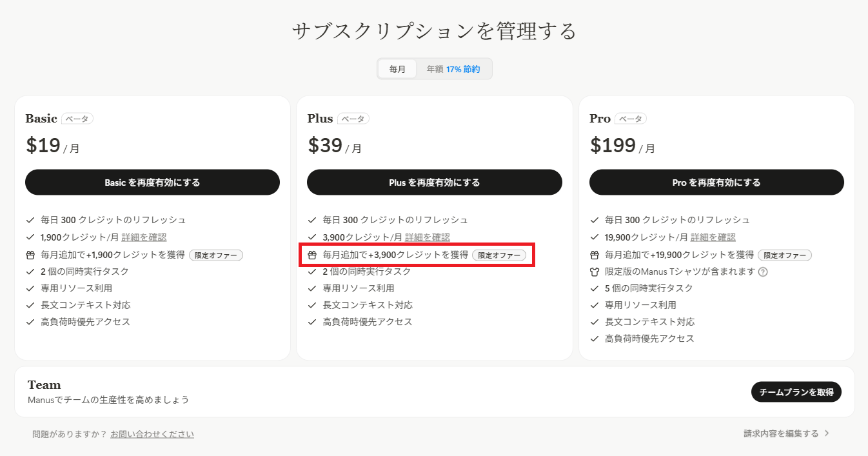Click ベータ badge beside Plus title
This screenshot has height=456, width=868.
click(x=353, y=119)
